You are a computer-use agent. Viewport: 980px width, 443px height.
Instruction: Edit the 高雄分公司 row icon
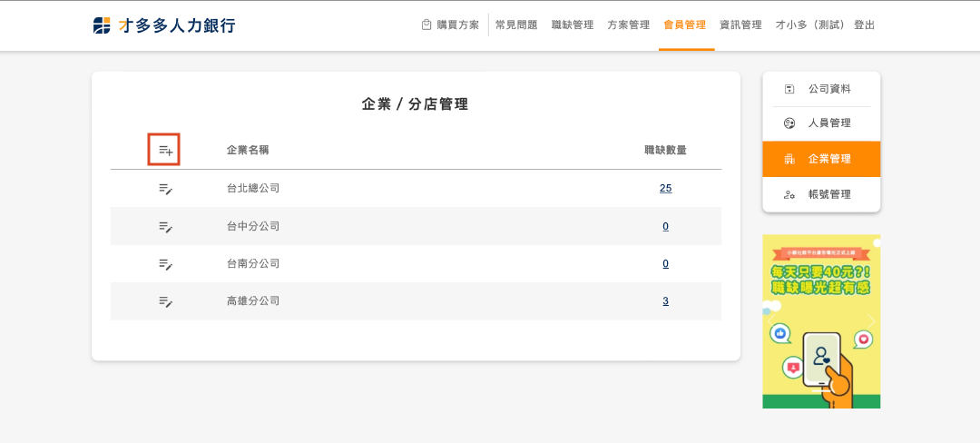165,300
